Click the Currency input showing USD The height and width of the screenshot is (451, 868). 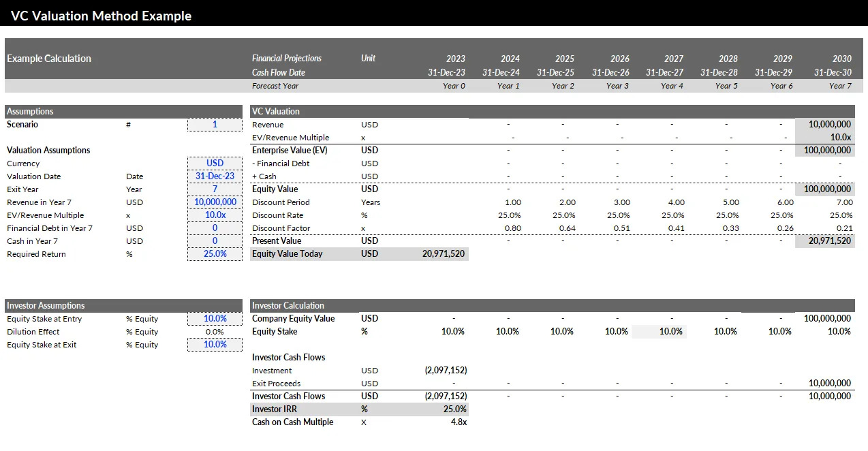click(215, 163)
